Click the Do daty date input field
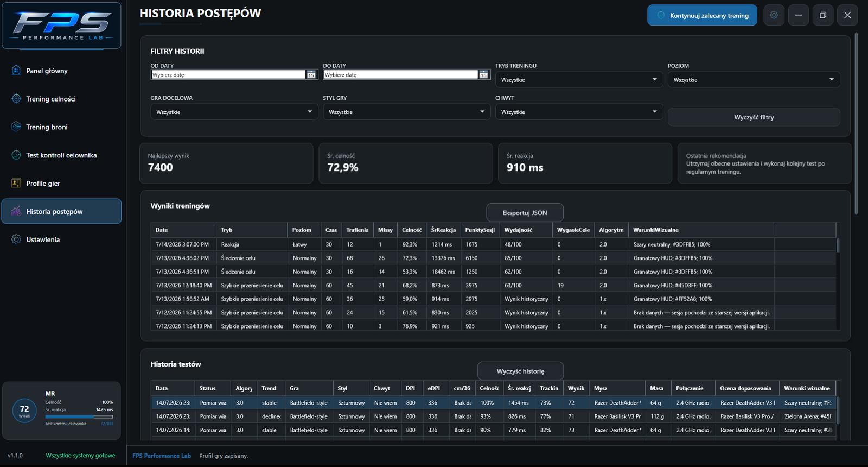Viewport: 868px width, 467px height. click(x=401, y=75)
